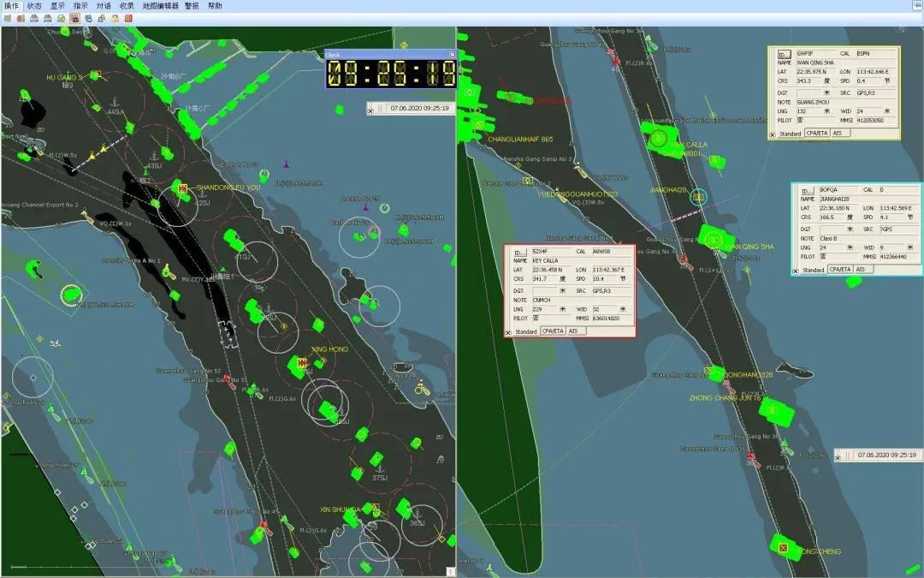Switch to CPA/ETA tab in KEY CALLA panel

(x=553, y=331)
